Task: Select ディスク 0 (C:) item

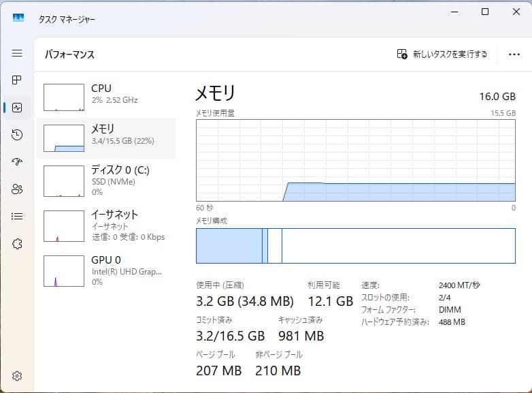Action: click(106, 180)
